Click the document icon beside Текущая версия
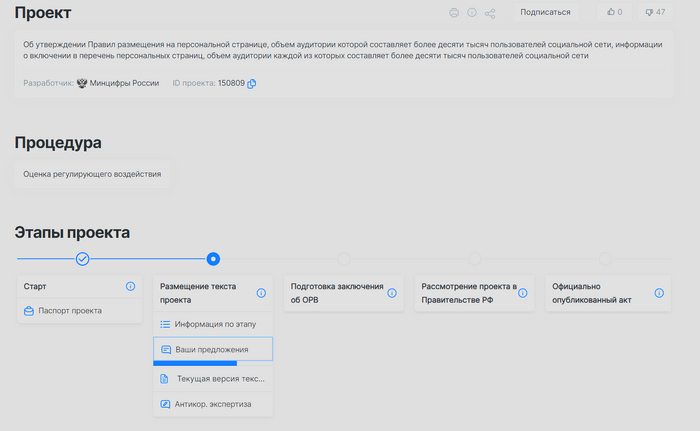Viewport: 700px width, 431px height. 164,379
